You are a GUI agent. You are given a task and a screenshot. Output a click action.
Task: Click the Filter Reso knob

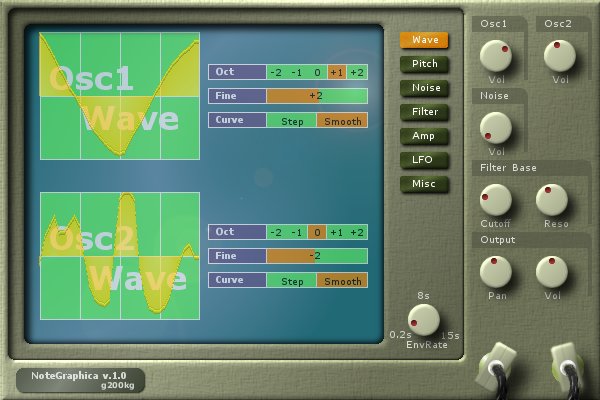point(551,198)
